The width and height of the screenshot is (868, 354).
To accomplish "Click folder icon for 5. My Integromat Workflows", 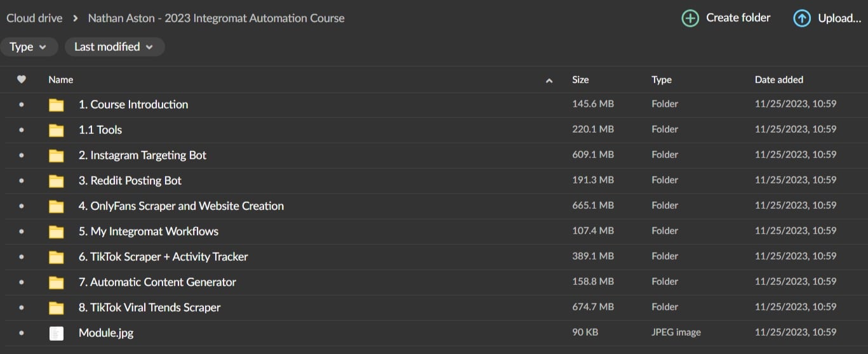I will click(57, 232).
